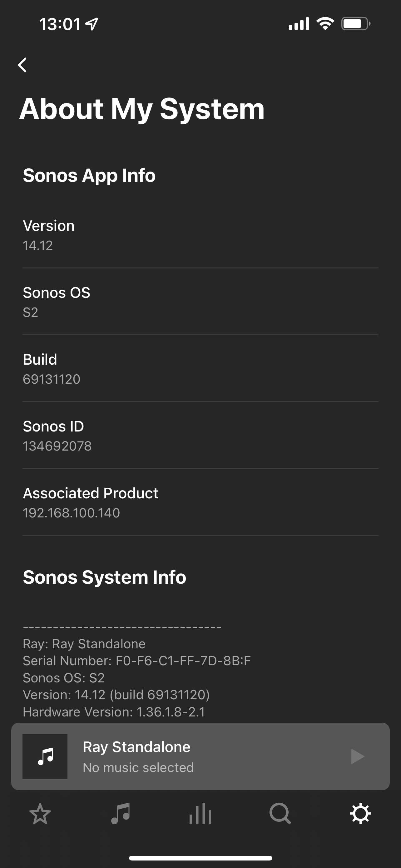The image size is (401, 868).
Task: Tap the Wi-Fi status icon
Action: click(325, 23)
